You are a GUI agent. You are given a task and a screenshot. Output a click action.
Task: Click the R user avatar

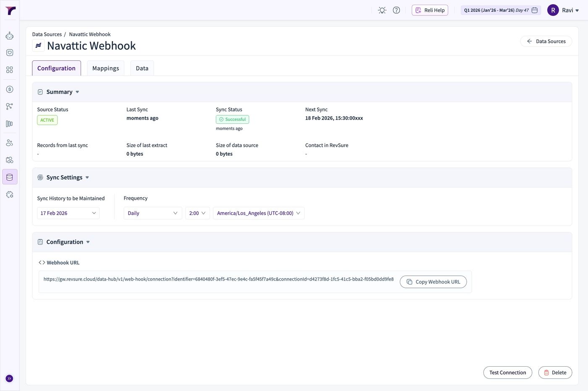(x=553, y=10)
